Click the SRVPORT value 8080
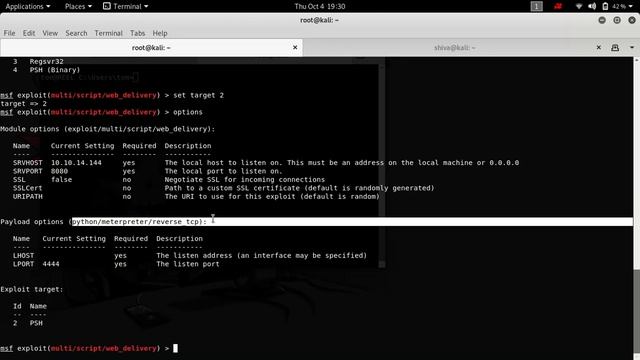640x360 pixels. [59, 171]
